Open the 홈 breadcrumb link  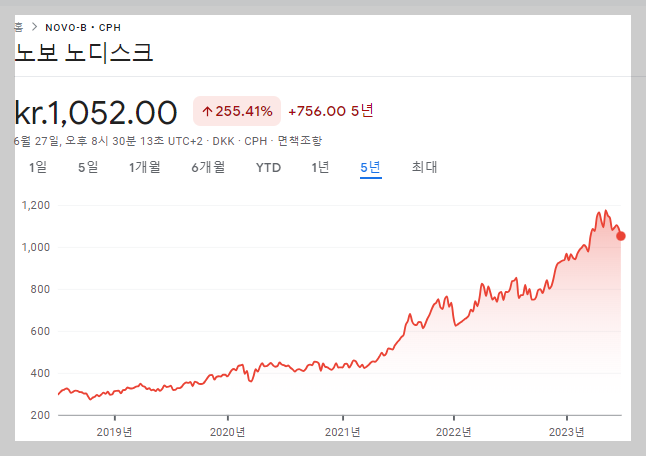pos(18,27)
